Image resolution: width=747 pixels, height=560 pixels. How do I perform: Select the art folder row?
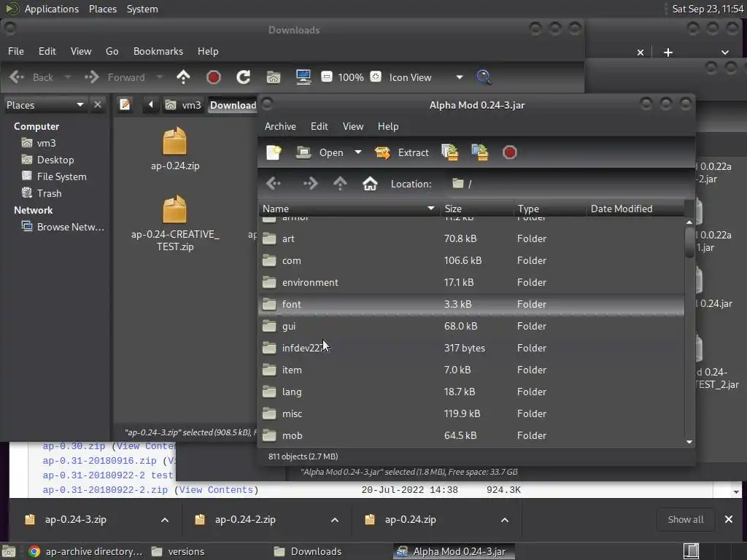[471, 238]
